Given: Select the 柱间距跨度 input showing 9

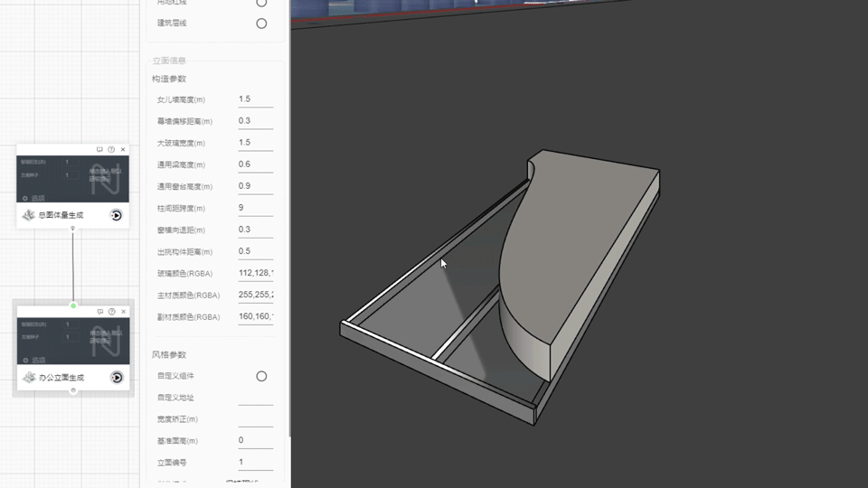Looking at the screenshot, I should [255, 208].
